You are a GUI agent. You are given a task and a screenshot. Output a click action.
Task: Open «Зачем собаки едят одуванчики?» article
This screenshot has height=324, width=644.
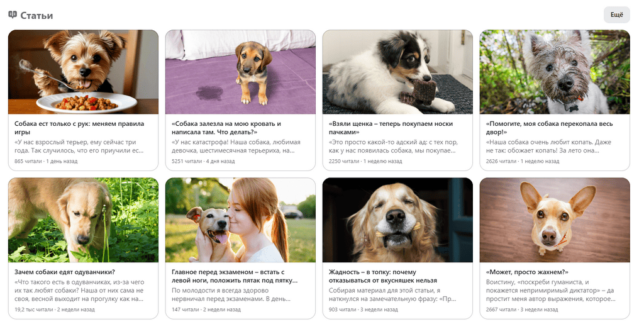(65, 272)
